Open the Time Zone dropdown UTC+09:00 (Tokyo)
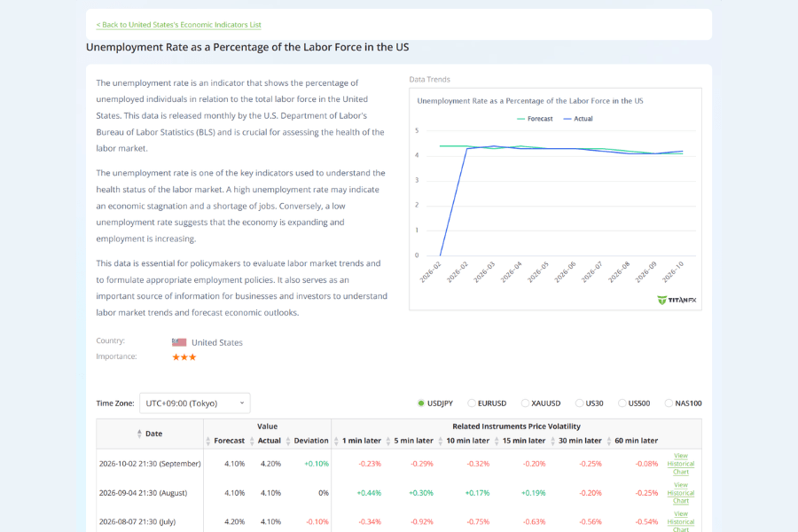The image size is (798, 532). click(x=194, y=403)
